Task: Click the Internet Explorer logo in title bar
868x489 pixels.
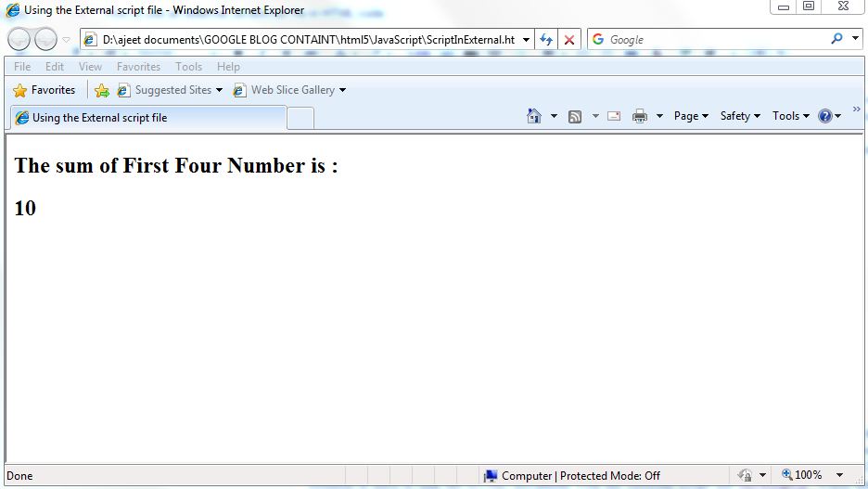Action: tap(12, 10)
